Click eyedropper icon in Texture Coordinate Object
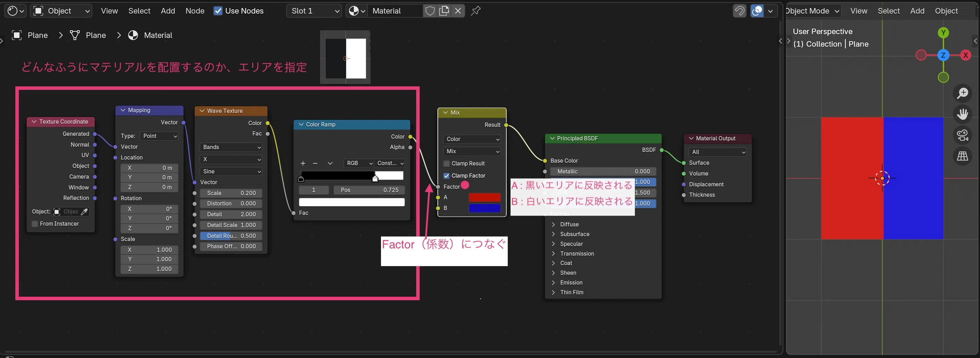Viewport: 980px width, 358px height. pyautogui.click(x=85, y=211)
